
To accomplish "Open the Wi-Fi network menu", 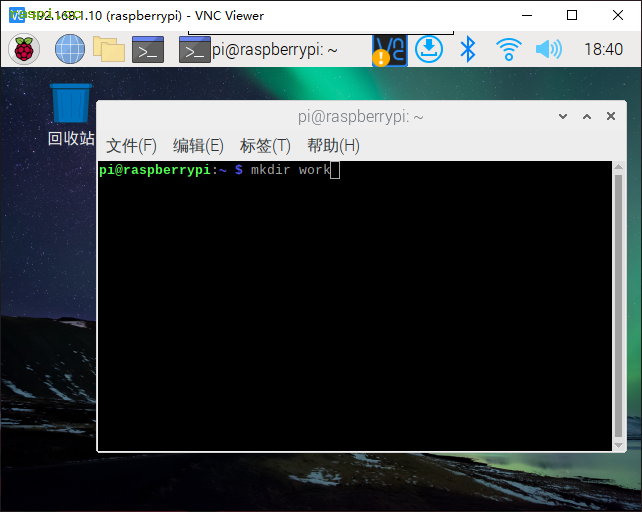I will pyautogui.click(x=509, y=49).
